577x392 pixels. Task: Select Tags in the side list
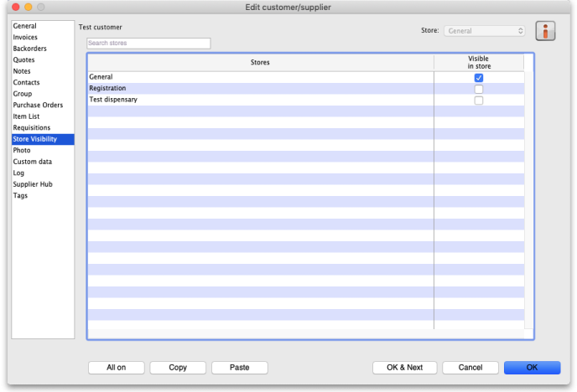point(20,196)
